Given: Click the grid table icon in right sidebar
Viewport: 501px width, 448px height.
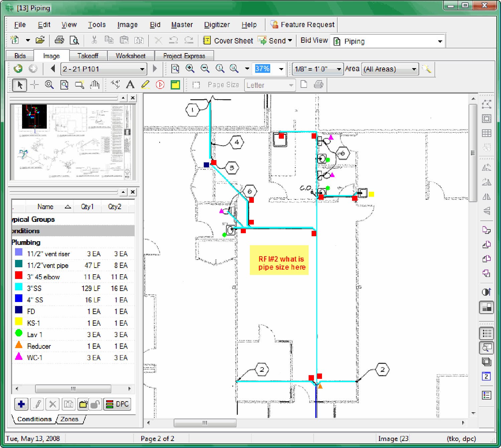Looking at the screenshot, I should (487, 133).
